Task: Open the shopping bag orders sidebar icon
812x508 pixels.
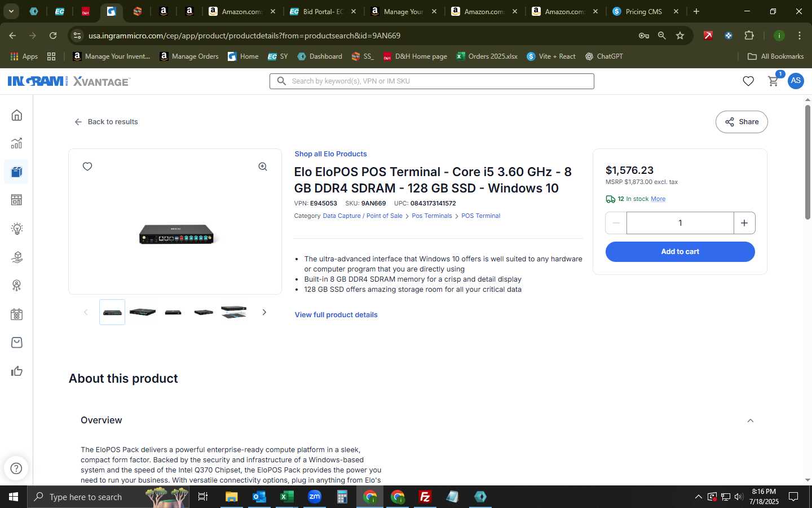Action: point(17,343)
